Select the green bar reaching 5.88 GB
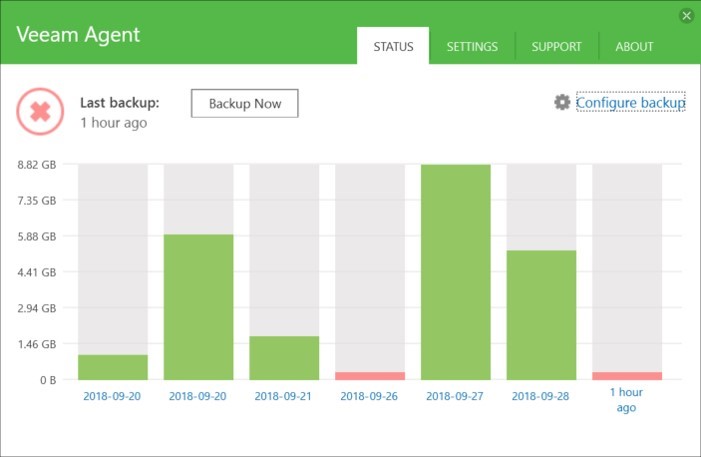Viewport: 701px width, 457px height. [x=198, y=307]
